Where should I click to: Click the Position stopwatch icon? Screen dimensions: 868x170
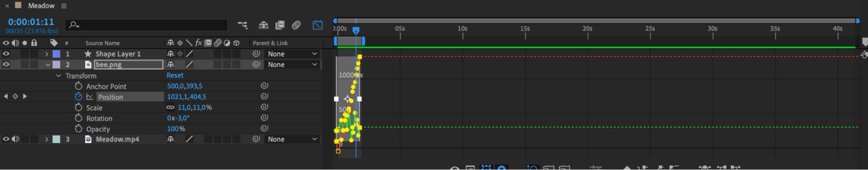tap(79, 97)
